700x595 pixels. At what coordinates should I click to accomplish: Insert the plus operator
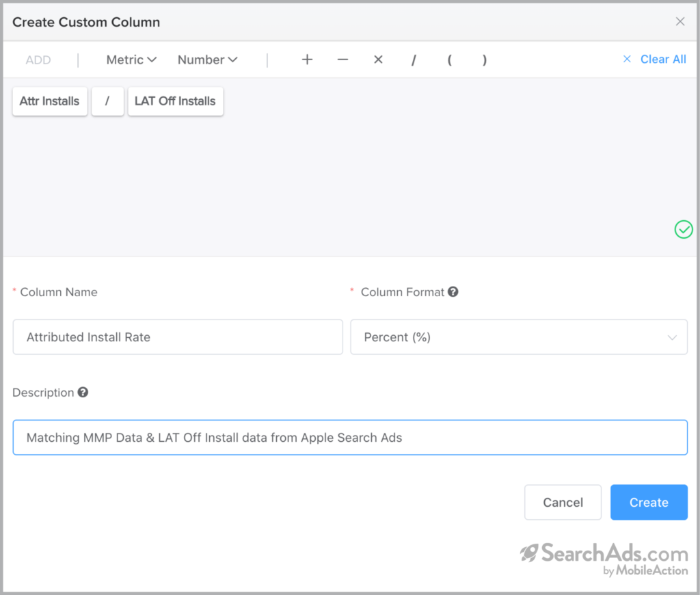(x=307, y=59)
